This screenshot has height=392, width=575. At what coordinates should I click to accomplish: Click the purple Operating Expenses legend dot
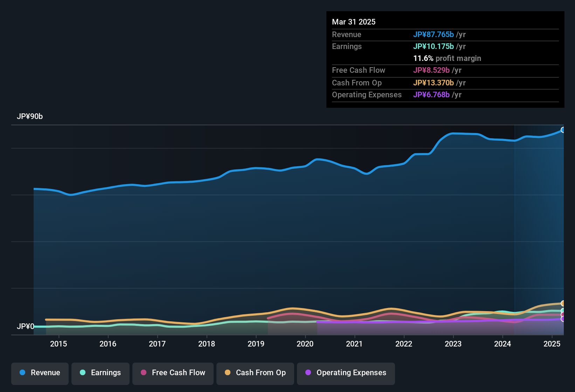coord(308,373)
